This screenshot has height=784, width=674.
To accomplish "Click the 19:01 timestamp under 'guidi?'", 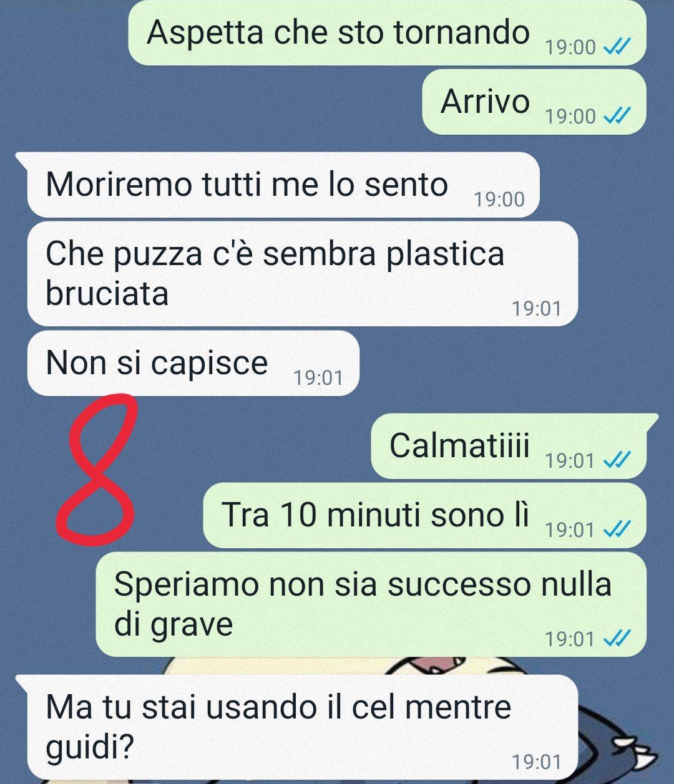I will (537, 761).
